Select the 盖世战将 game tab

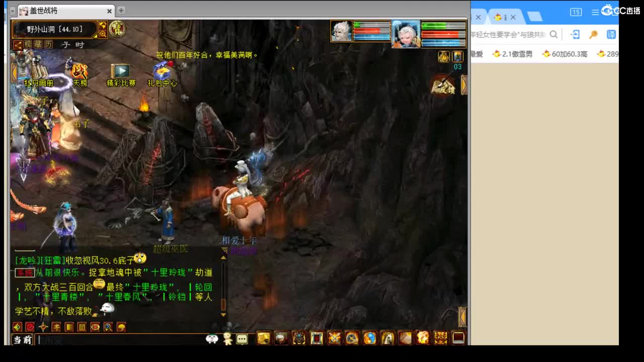click(x=65, y=11)
